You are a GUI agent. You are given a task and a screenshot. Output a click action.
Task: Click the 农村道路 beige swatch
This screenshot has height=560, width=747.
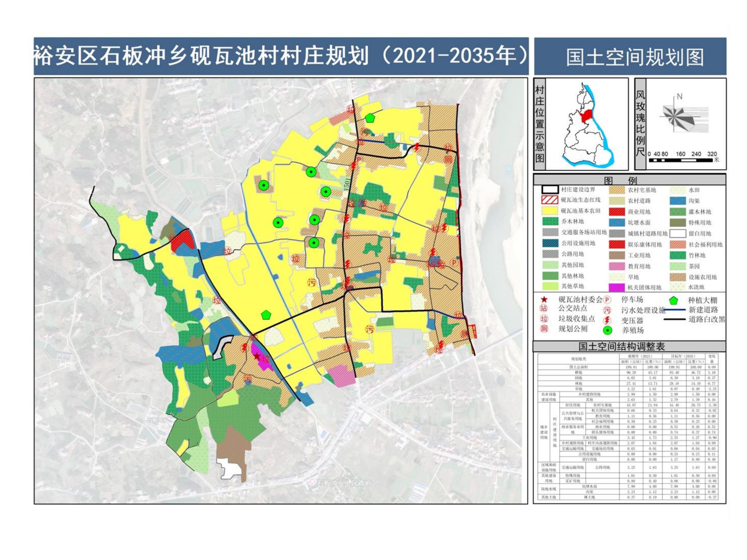coord(617,201)
